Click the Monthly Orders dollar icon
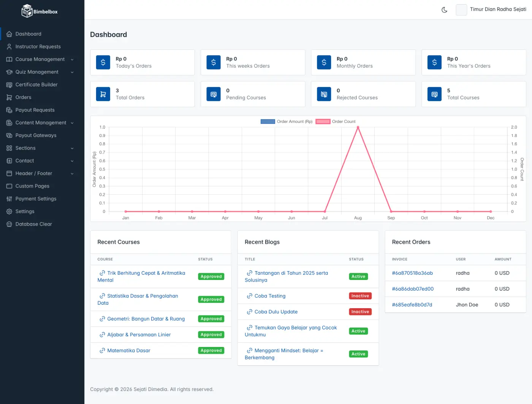The width and height of the screenshot is (532, 404). tap(324, 62)
